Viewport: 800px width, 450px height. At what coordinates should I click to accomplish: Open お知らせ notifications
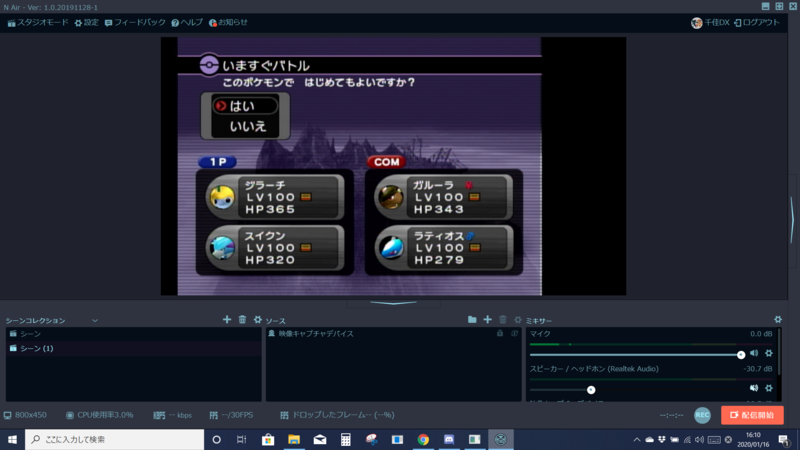click(x=228, y=22)
